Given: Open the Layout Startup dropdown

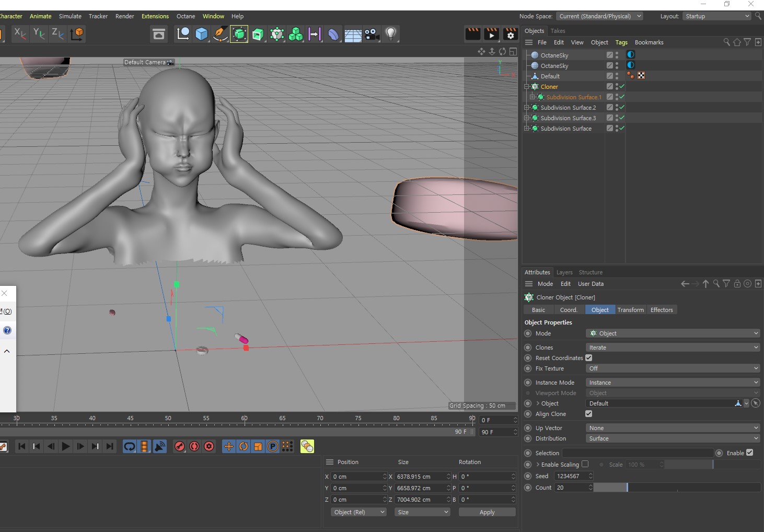Looking at the screenshot, I should (717, 16).
